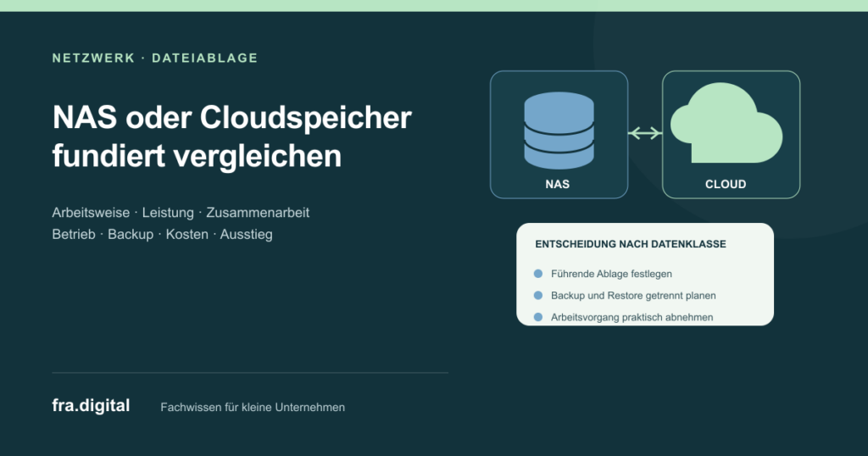Click the bullet dot beside 'Führende Ablage festlegen'
The height and width of the screenshot is (456, 868).
(537, 274)
